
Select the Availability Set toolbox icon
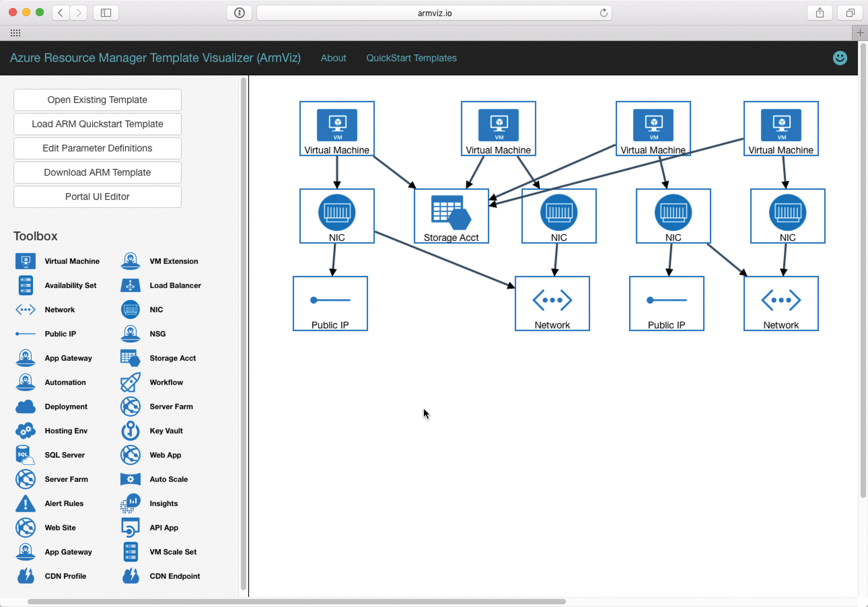pos(25,285)
